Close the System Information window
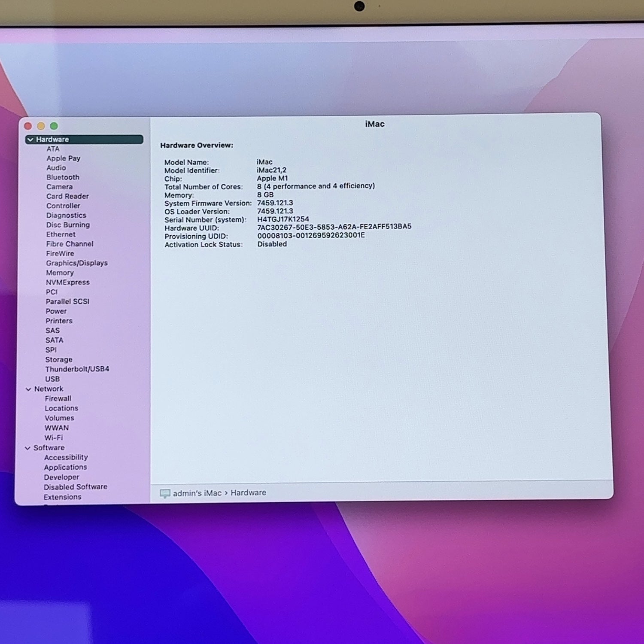Image resolution: width=644 pixels, height=644 pixels. (28, 126)
